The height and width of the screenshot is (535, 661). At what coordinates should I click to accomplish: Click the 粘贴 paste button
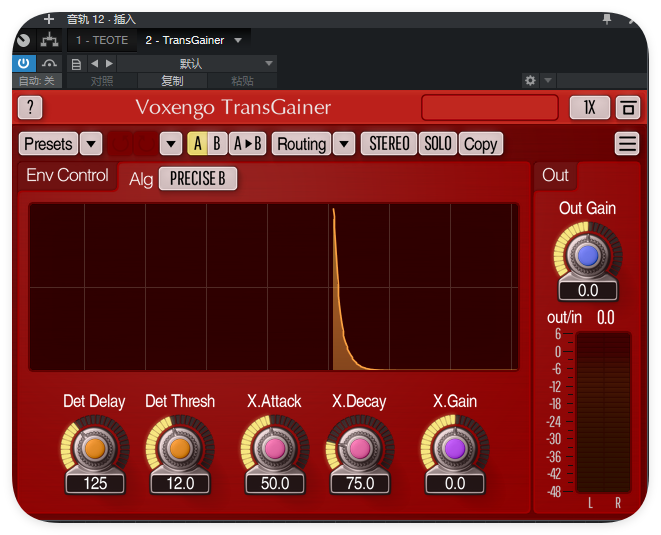click(242, 81)
